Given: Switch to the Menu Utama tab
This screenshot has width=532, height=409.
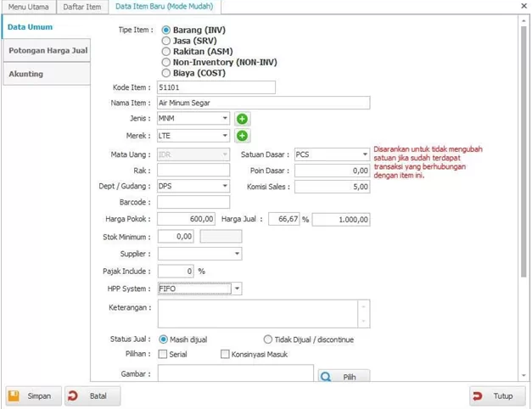Looking at the screenshot, I should pos(28,7).
